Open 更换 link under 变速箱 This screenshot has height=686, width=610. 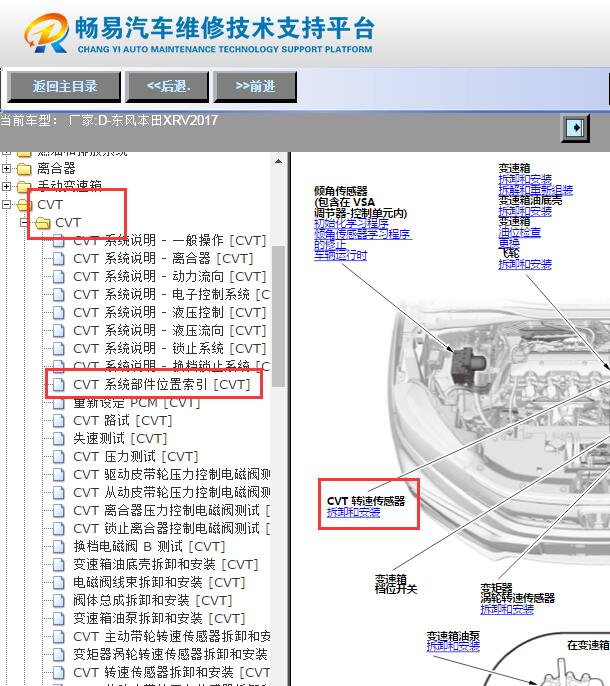509,243
